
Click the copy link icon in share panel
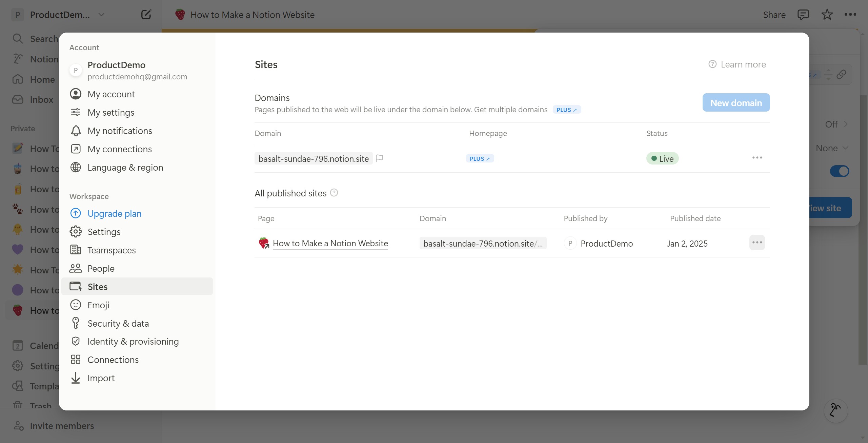(841, 74)
